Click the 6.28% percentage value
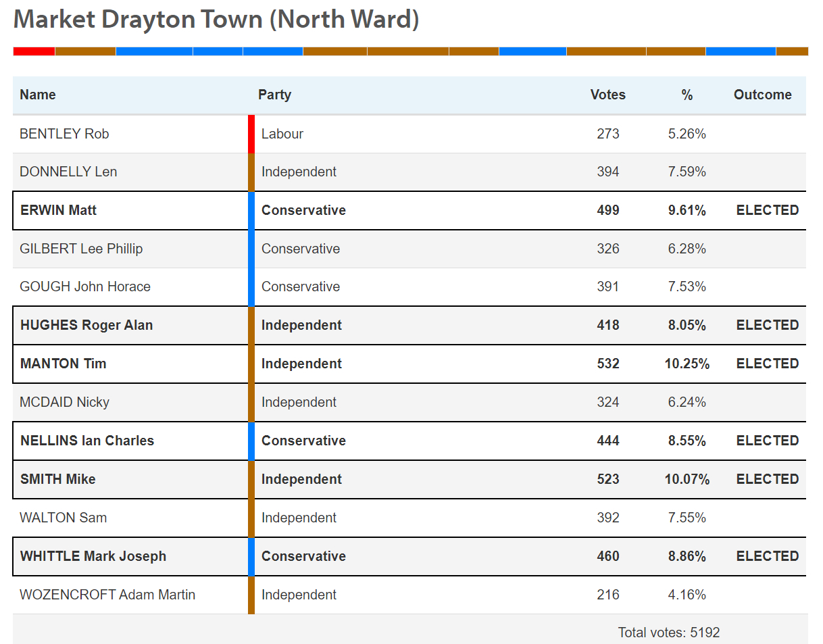The height and width of the screenshot is (644, 823). (687, 249)
